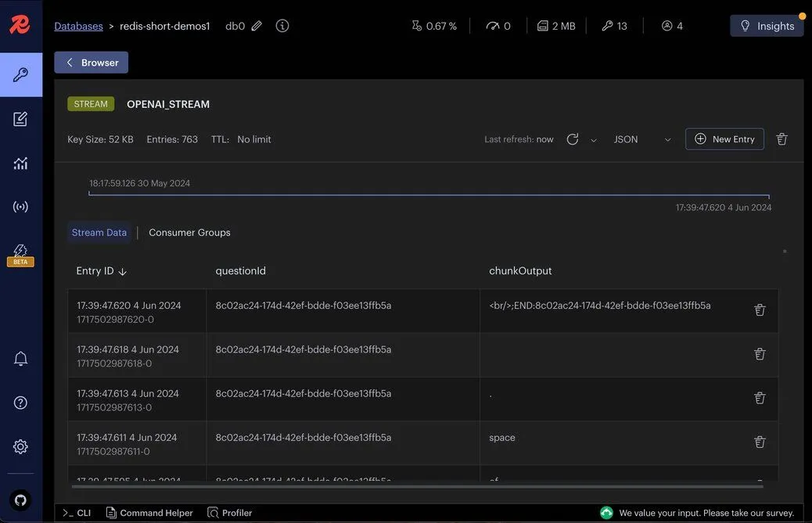The height and width of the screenshot is (523, 812).
Task: Delete stream entry 1717502987620-0
Action: tap(759, 310)
